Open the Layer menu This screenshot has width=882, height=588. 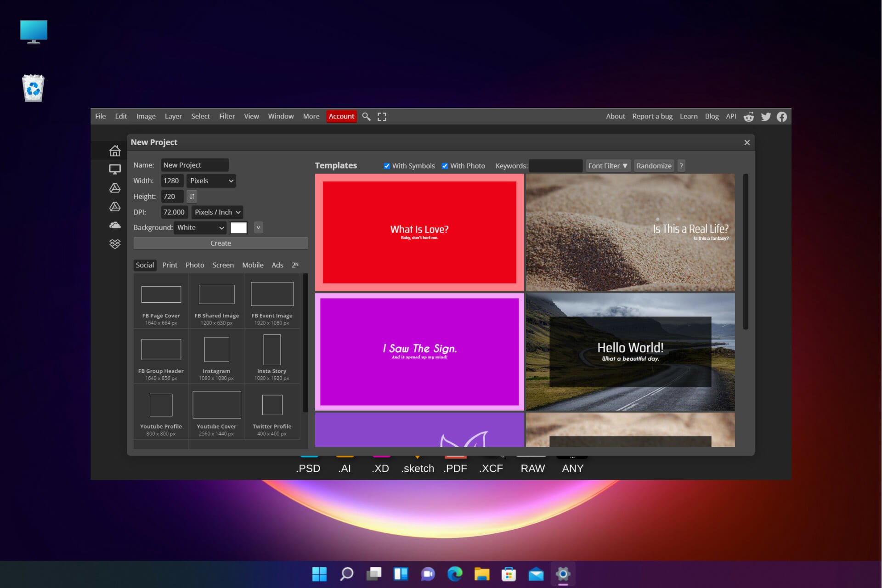(x=173, y=117)
